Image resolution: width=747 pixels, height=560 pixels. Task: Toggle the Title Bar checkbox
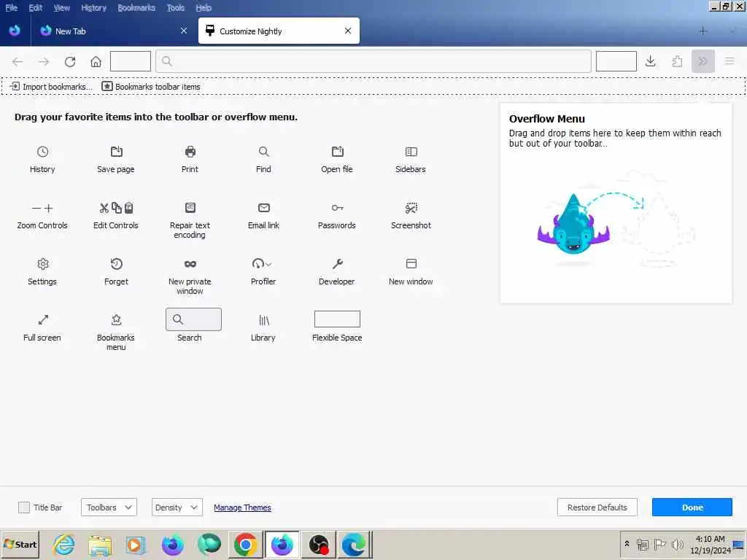(24, 507)
